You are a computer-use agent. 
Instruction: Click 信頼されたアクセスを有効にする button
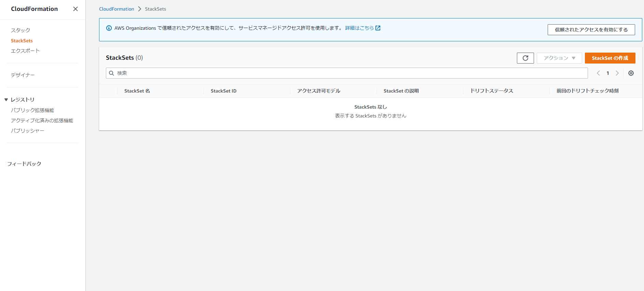coord(591,30)
